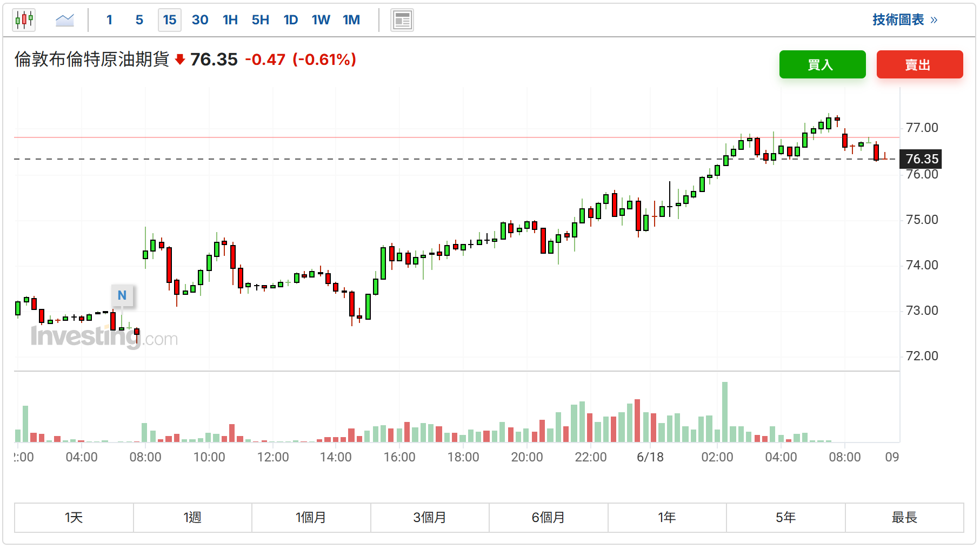Select the 1 minute interval
Screen dimensions: 980x548
tap(109, 20)
